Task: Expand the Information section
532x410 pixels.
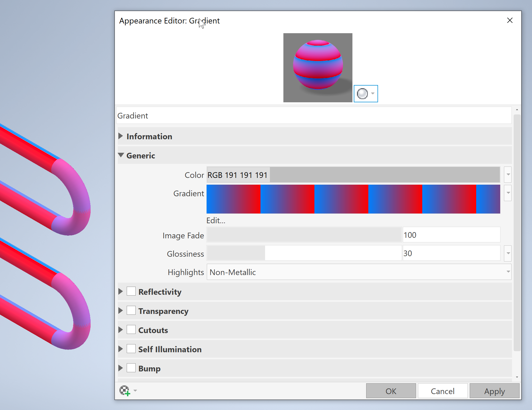Action: point(121,136)
